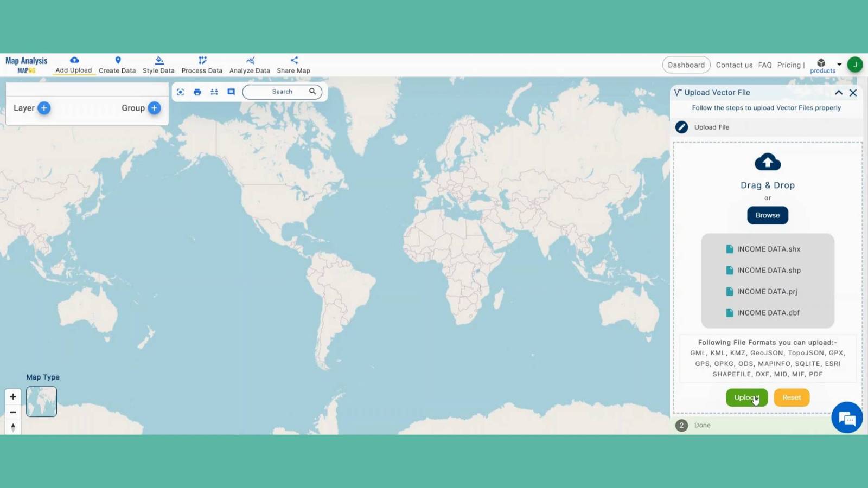This screenshot has width=868, height=488.
Task: Click the zoom-to-extent toolbar icon
Action: 181,92
